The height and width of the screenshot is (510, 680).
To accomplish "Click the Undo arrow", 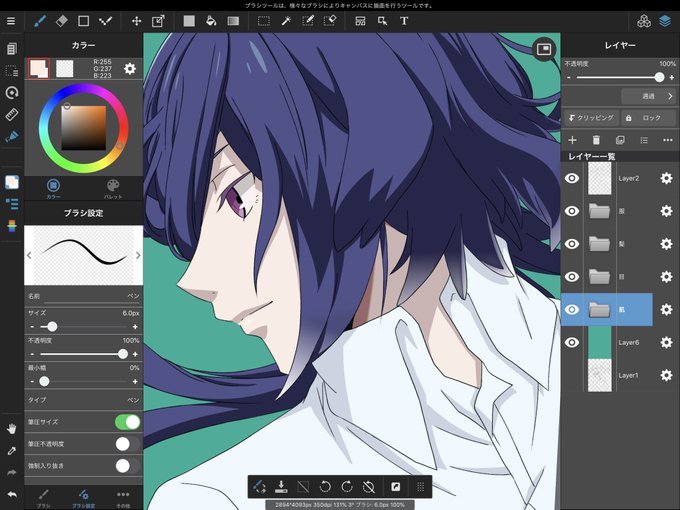I will coord(12,494).
